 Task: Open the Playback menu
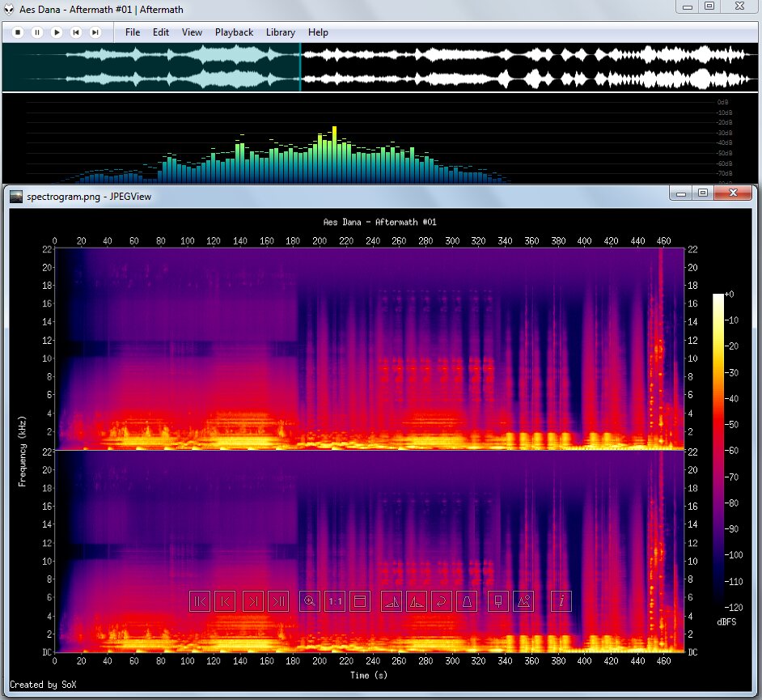234,32
